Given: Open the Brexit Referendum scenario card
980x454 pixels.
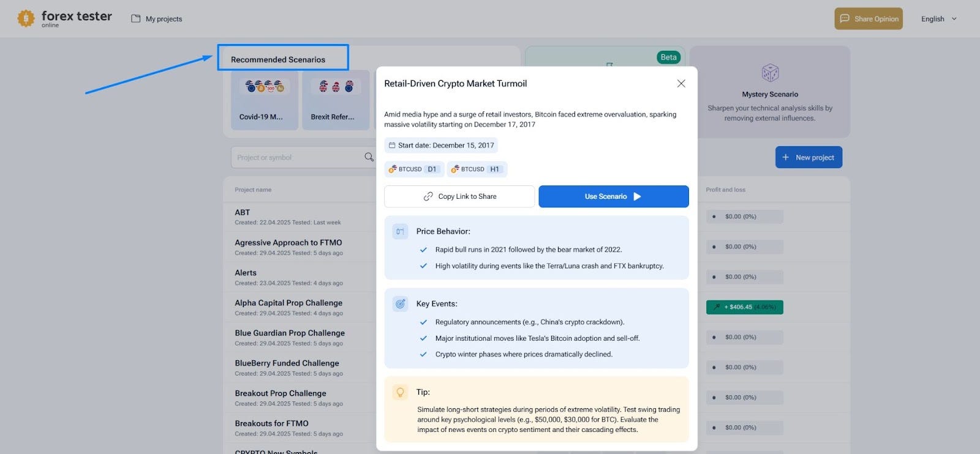Looking at the screenshot, I should [336, 100].
